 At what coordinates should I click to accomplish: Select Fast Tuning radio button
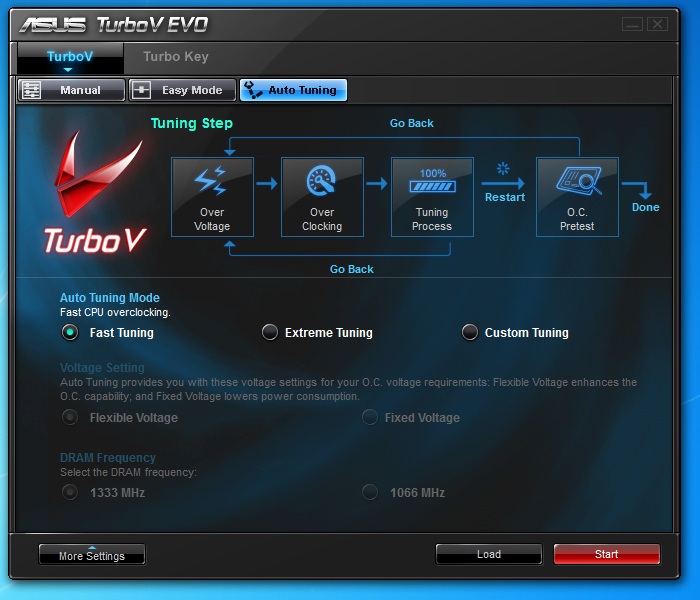click(x=70, y=332)
